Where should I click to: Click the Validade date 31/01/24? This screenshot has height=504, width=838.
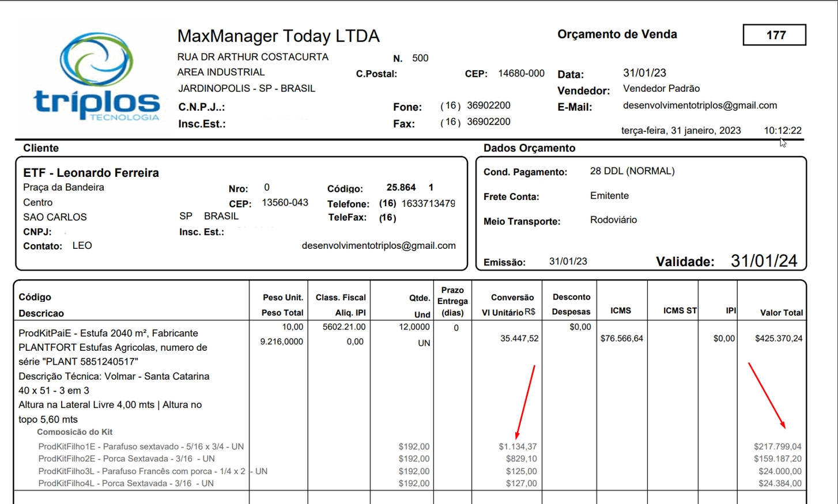pyautogui.click(x=764, y=261)
